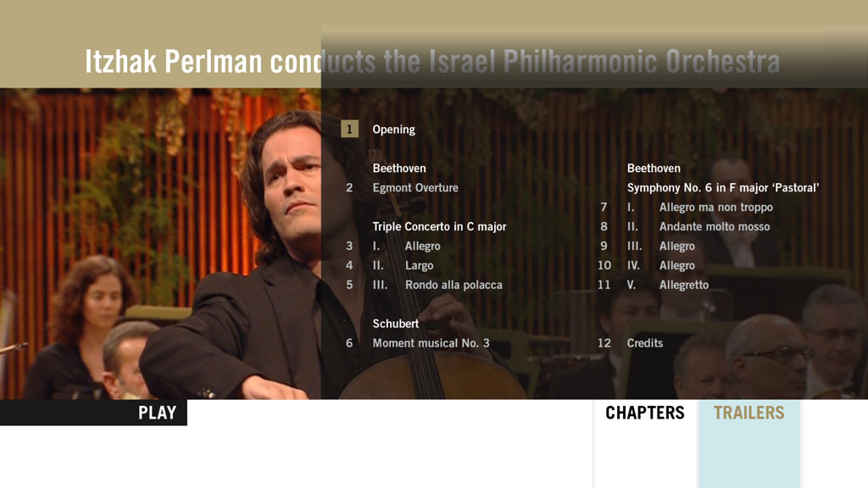868x488 pixels.
Task: Click the highlighted chapter number 1 box
Action: [x=350, y=130]
